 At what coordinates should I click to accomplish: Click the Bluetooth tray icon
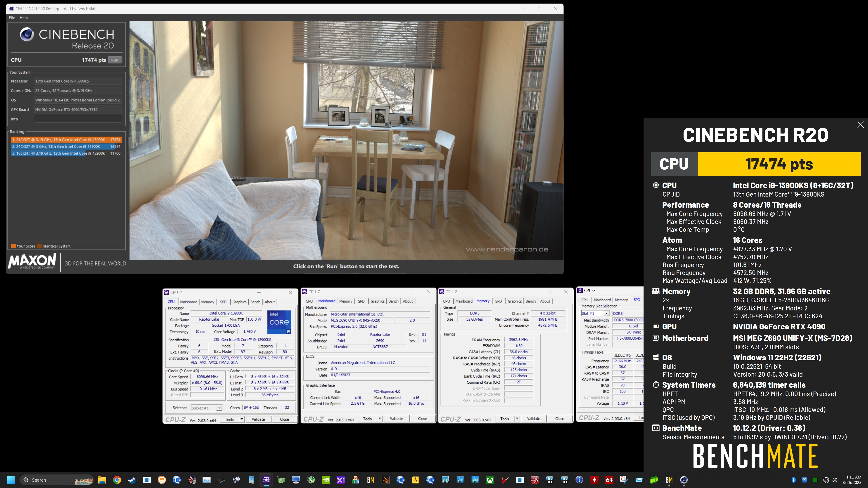[x=794, y=480]
